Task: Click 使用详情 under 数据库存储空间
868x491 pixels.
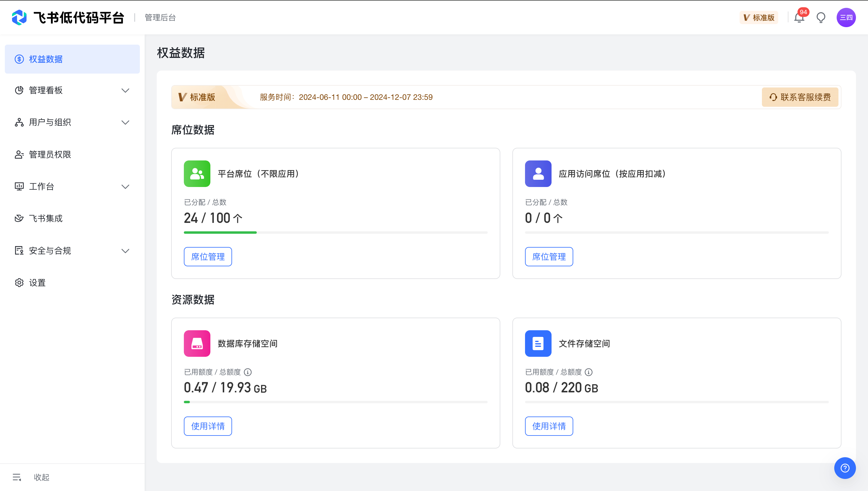Action: [208, 426]
